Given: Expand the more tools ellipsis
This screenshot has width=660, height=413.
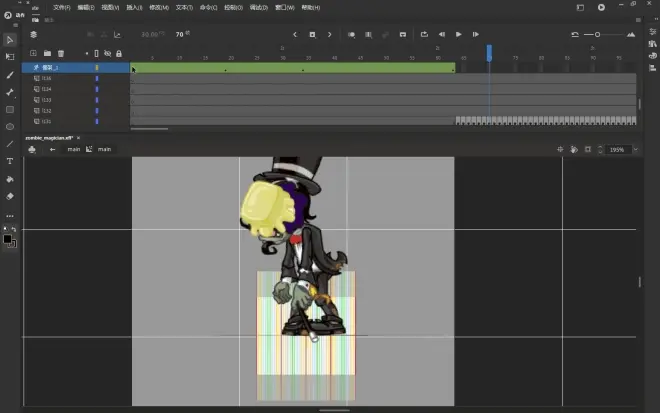Looking at the screenshot, I should [10, 215].
